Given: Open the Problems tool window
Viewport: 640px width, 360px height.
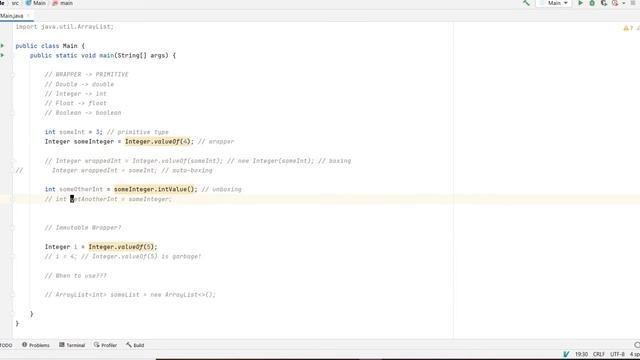Looking at the screenshot, I should (36, 345).
